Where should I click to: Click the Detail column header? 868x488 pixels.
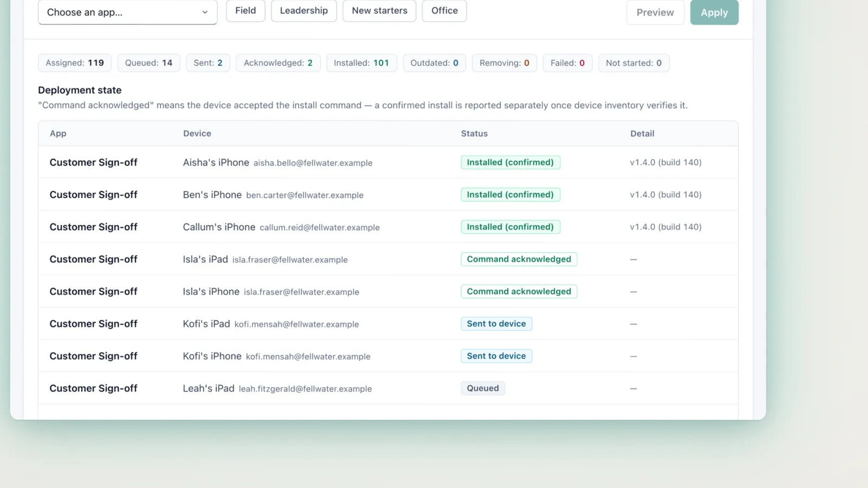click(x=642, y=133)
